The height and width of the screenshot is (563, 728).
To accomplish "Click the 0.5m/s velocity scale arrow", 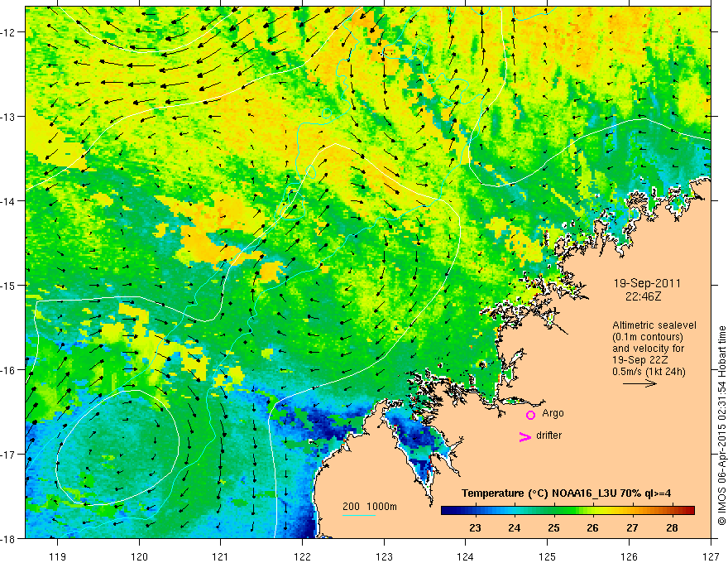I will click(x=639, y=383).
